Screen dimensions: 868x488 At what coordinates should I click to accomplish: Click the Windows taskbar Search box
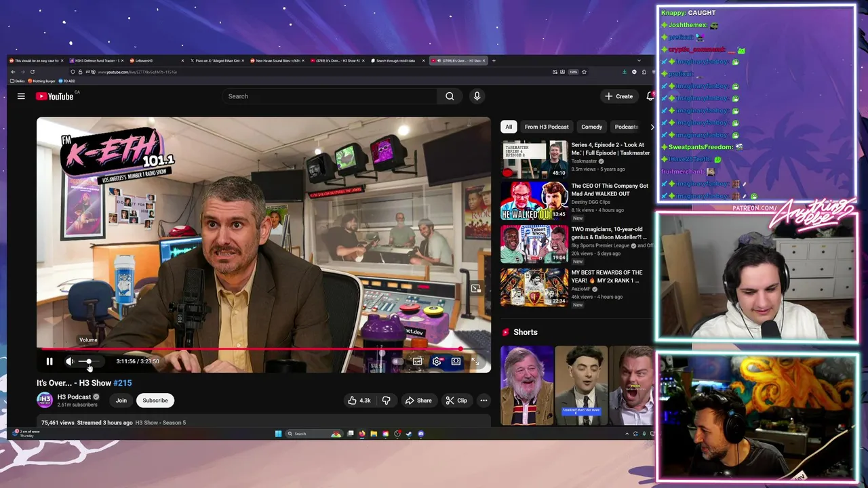(x=315, y=434)
